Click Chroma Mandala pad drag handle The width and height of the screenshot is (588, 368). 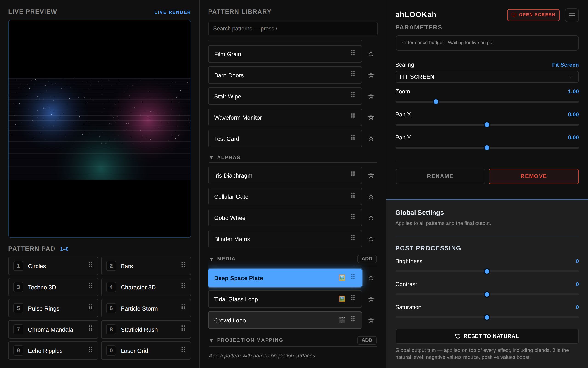[90, 328]
